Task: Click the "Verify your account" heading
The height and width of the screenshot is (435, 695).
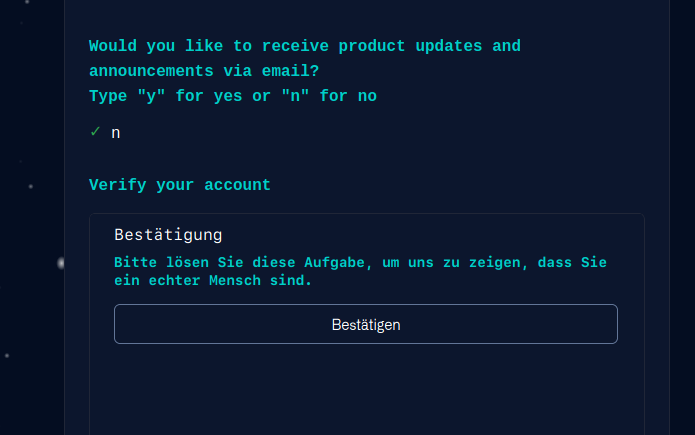Action: [180, 185]
